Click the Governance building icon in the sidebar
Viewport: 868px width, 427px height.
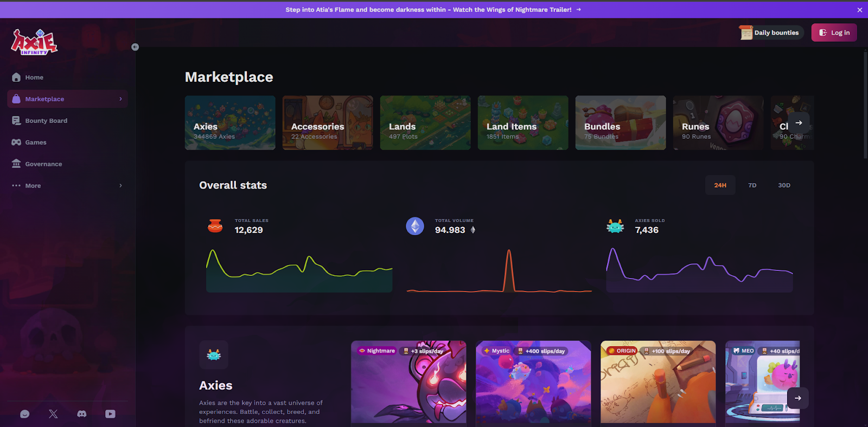[16, 164]
